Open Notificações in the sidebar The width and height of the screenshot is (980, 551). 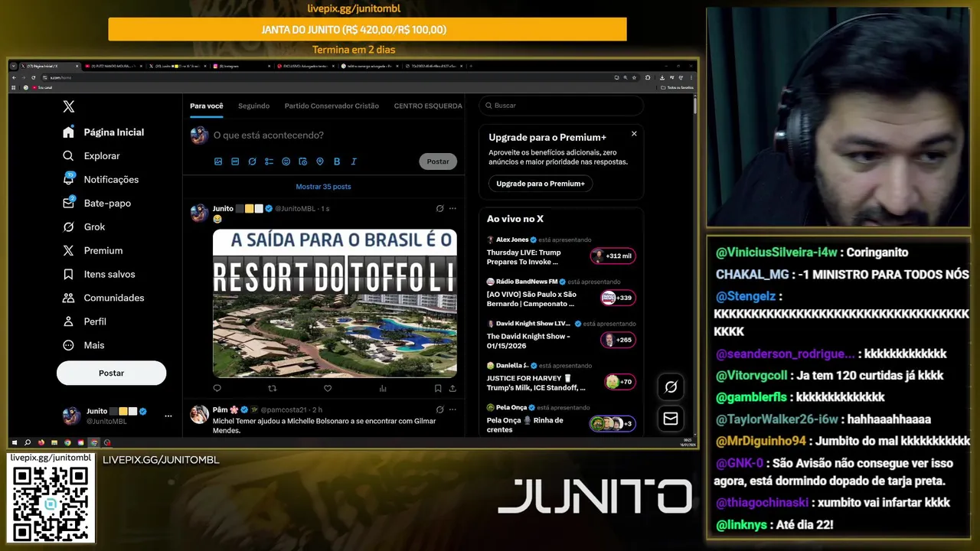point(101,180)
